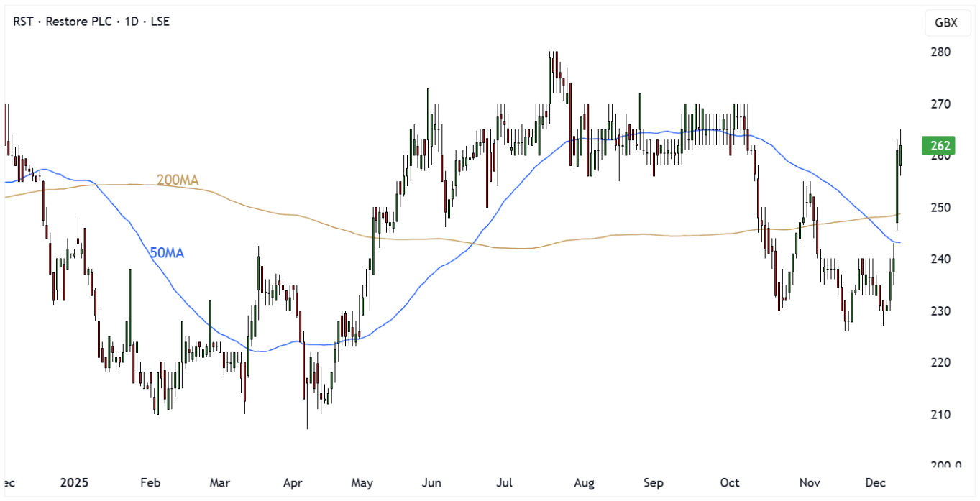The height and width of the screenshot is (501, 980).
Task: Click the 210 price axis label
Action: 940,415
